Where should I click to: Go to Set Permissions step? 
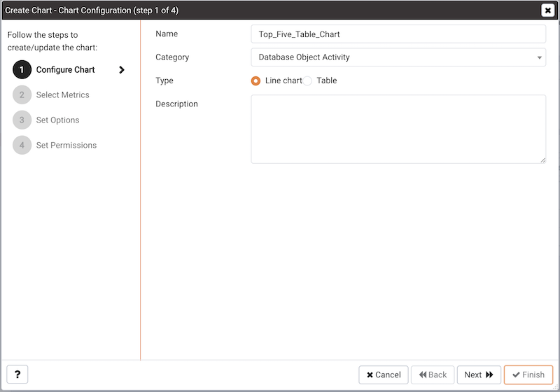tap(66, 145)
